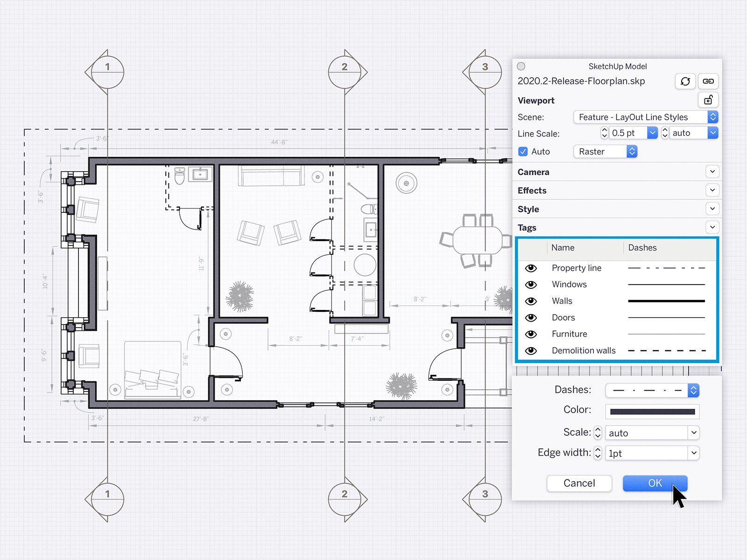Open the Scene selection dropdown
This screenshot has width=747, height=560.
tap(713, 117)
